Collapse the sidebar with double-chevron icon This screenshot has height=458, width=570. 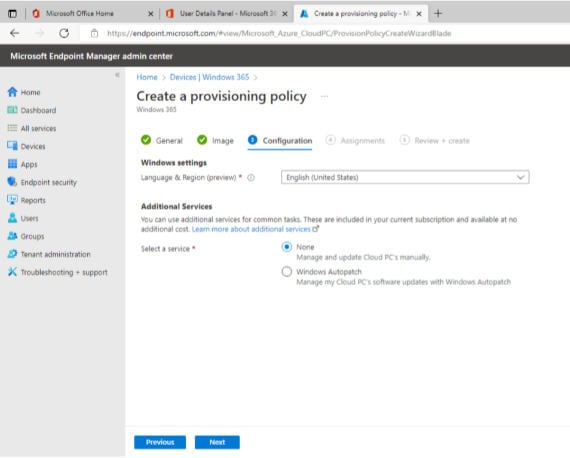[117, 75]
